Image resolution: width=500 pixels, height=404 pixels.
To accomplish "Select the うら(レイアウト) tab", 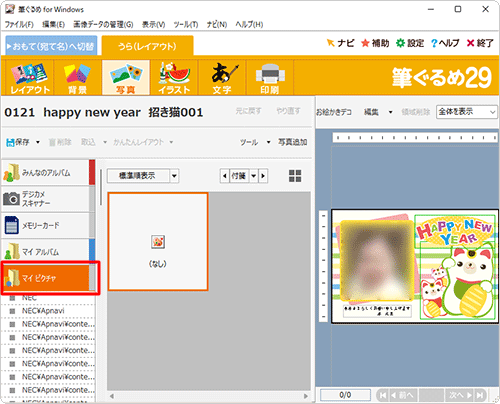I will tap(147, 46).
